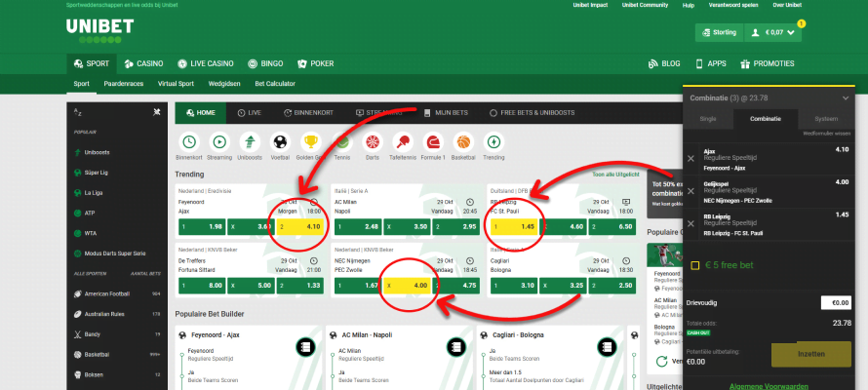
Task: Toggle the Feyenoord win odds 1.98
Action: [x=202, y=226]
